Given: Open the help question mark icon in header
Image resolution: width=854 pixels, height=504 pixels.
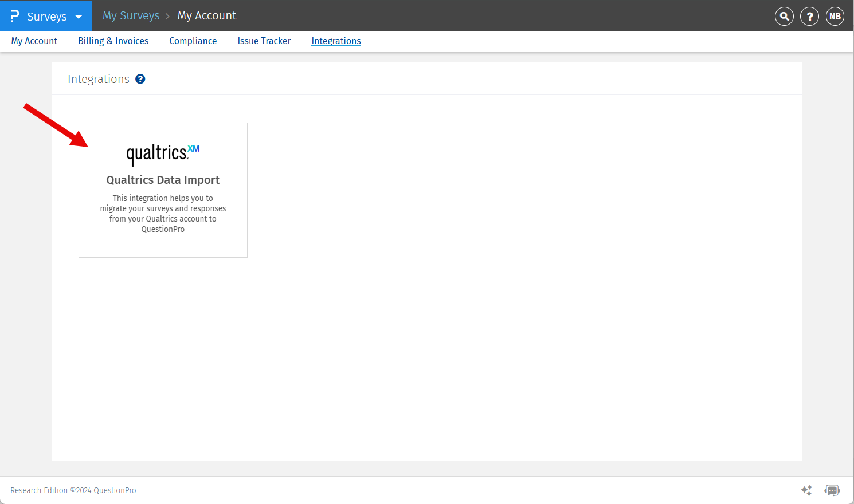Looking at the screenshot, I should pyautogui.click(x=809, y=17).
